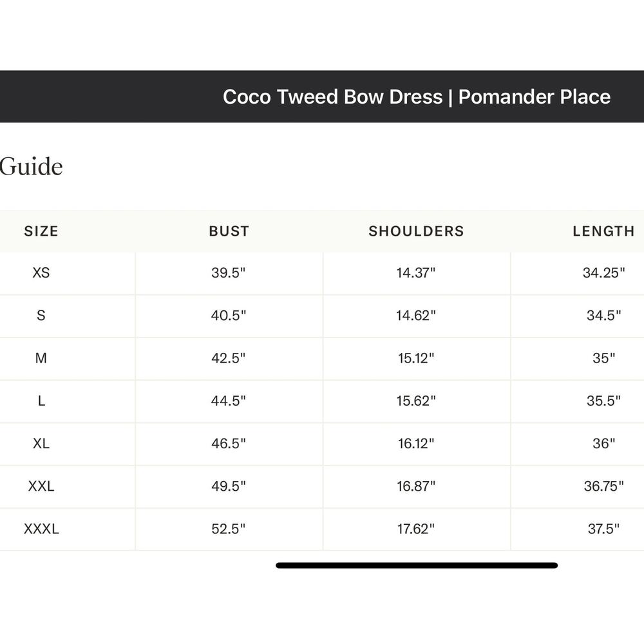Click the 34.25" length value for XS
Screen dimensions: 644x644
tap(603, 272)
